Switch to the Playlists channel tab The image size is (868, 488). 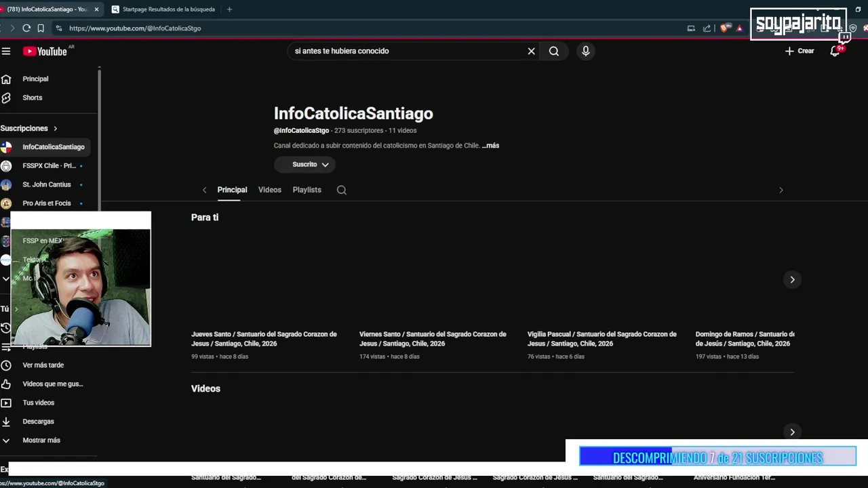307,190
